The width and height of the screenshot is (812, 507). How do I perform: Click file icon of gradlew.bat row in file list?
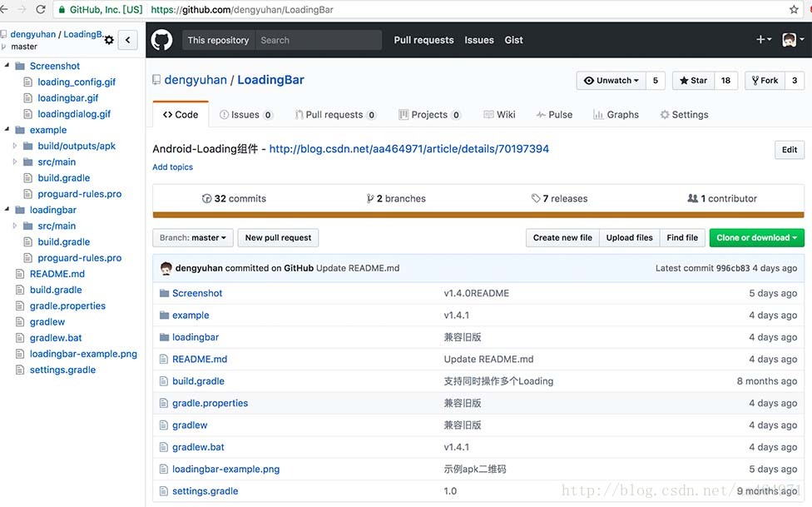click(164, 447)
